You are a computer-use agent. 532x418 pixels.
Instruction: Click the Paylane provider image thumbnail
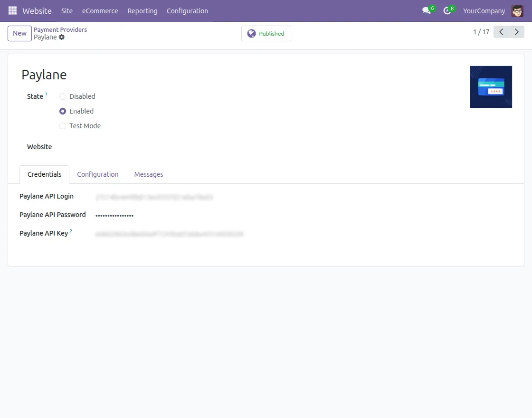click(x=491, y=87)
